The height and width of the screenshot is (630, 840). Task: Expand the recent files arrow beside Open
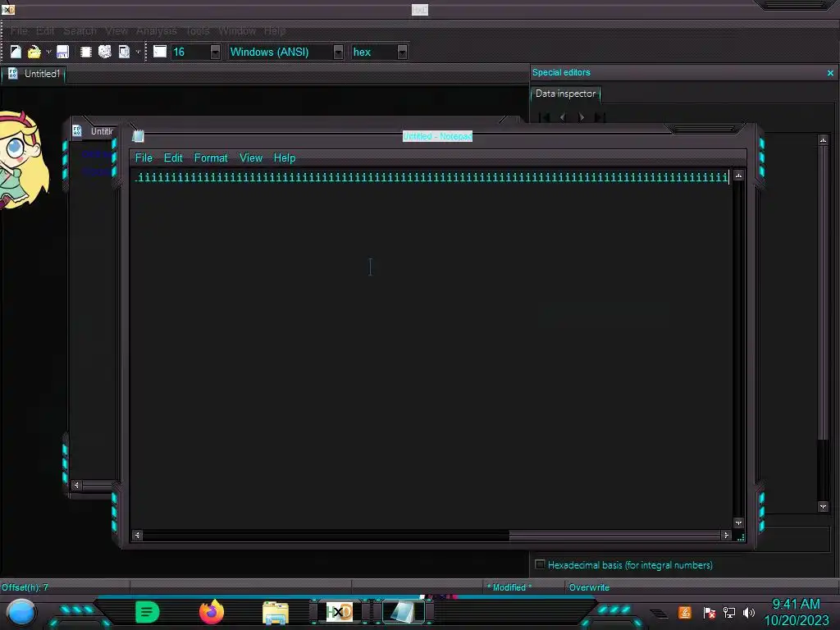coord(48,52)
